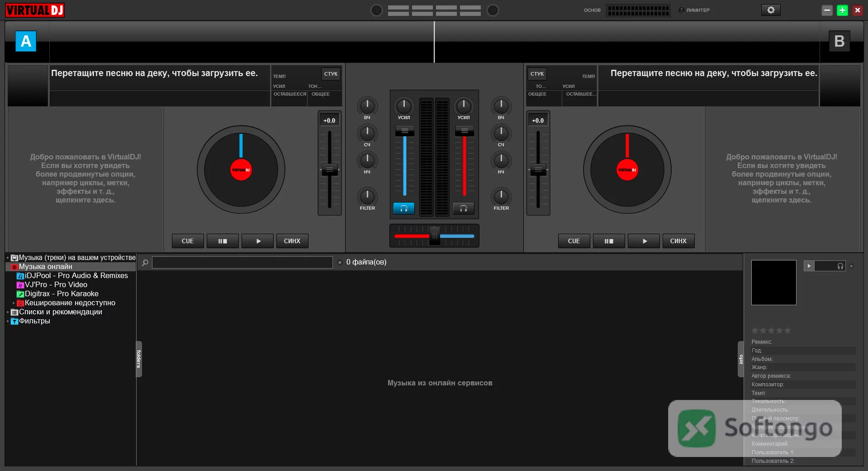Click СТУК tap button on deck B

tap(537, 74)
